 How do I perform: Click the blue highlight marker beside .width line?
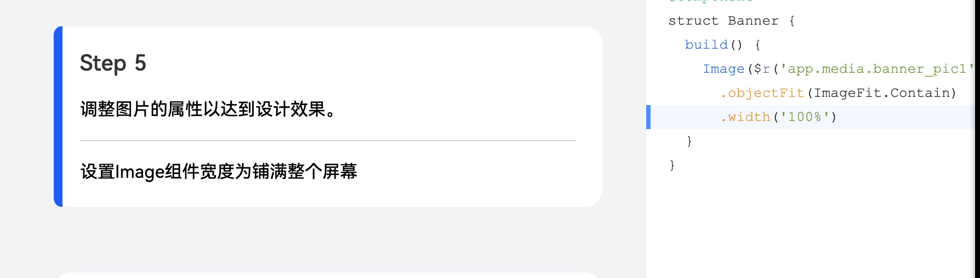pyautogui.click(x=648, y=117)
